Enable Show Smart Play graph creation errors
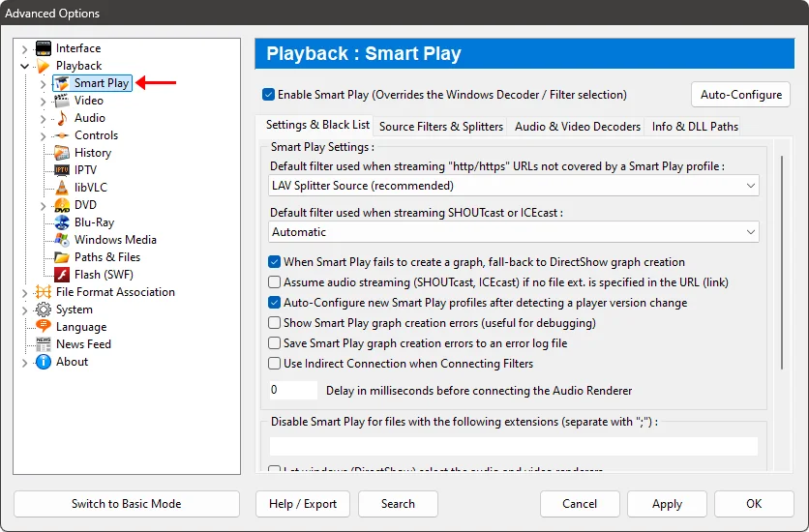 tap(274, 323)
